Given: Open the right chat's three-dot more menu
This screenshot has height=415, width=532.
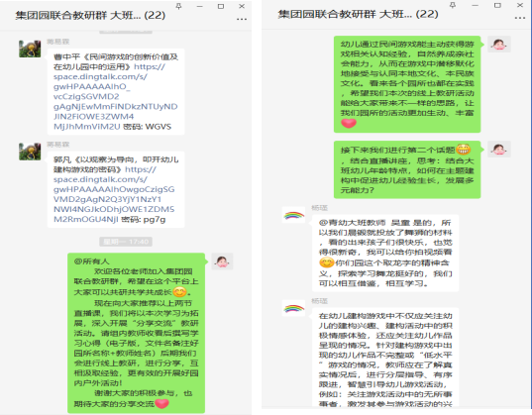Looking at the screenshot, I should point(520,18).
